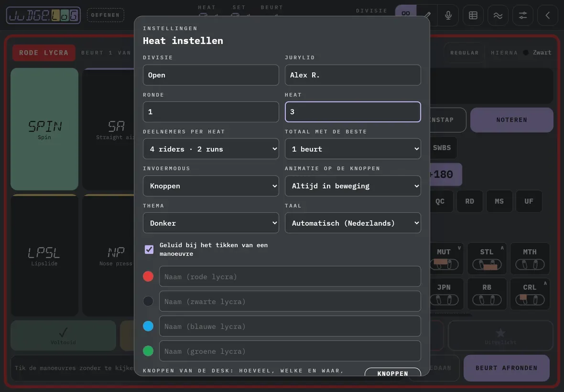Open the Taal language dropdown
The height and width of the screenshot is (392, 564).
pos(353,223)
